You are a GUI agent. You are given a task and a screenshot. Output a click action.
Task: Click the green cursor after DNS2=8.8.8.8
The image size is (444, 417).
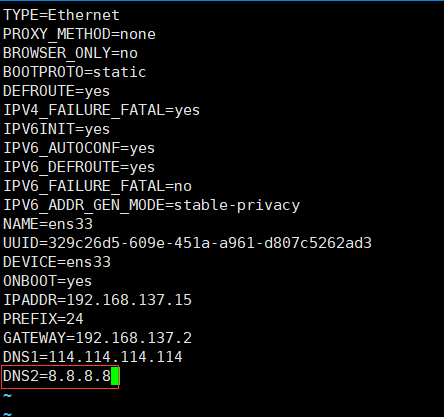[x=115, y=376]
